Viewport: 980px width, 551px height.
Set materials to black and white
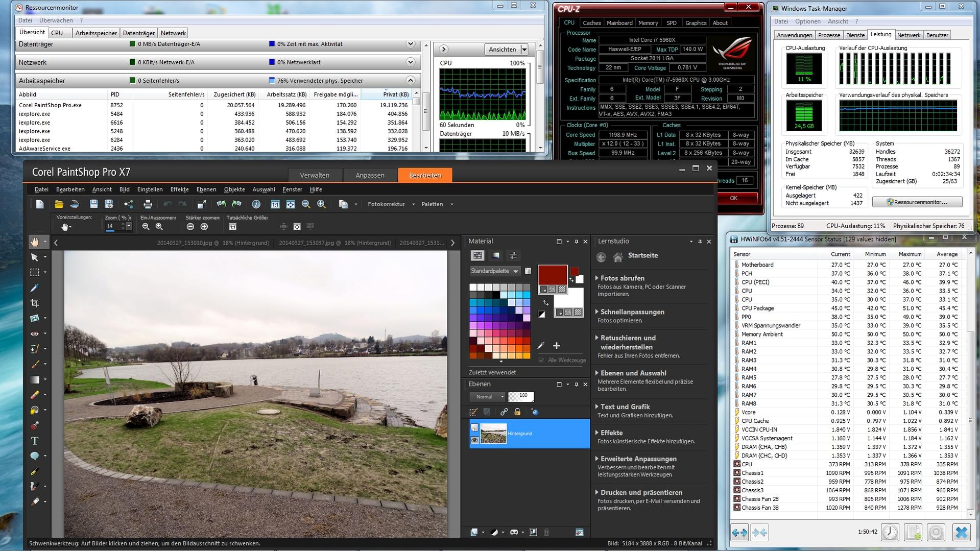coord(541,315)
